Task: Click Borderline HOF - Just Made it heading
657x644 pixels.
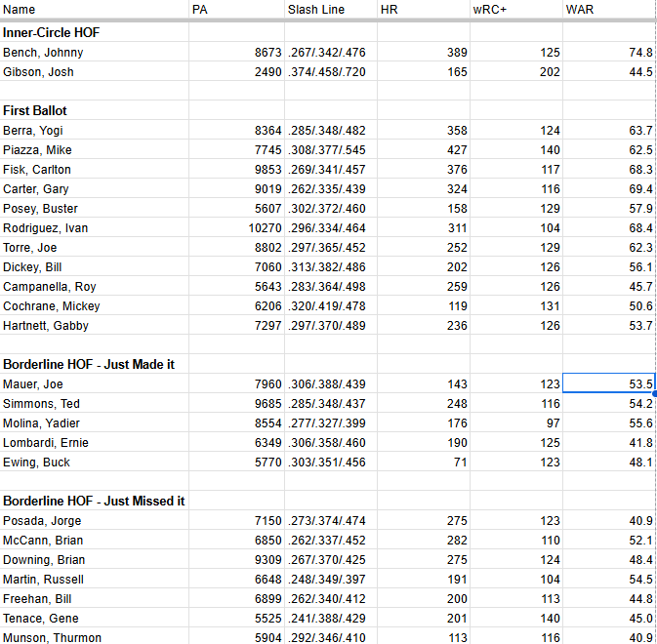Action: point(89,364)
